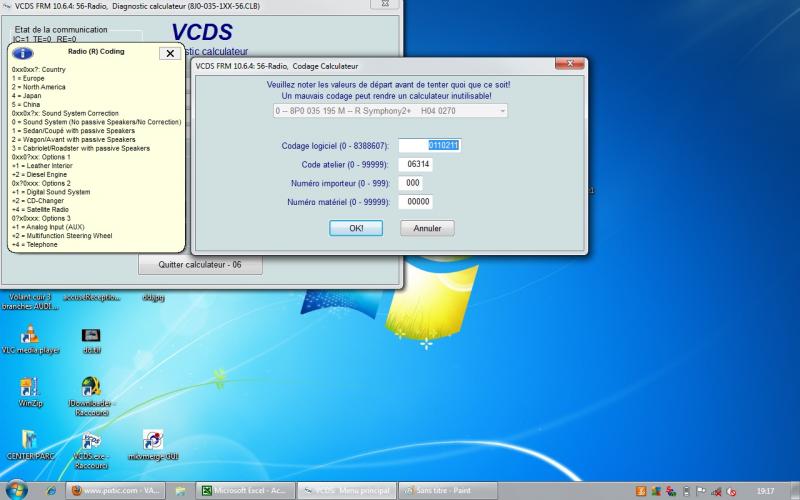The width and height of the screenshot is (800, 500).
Task: Click the "+2 = Multifunction Steering Wheel" line
Action: click(x=62, y=236)
